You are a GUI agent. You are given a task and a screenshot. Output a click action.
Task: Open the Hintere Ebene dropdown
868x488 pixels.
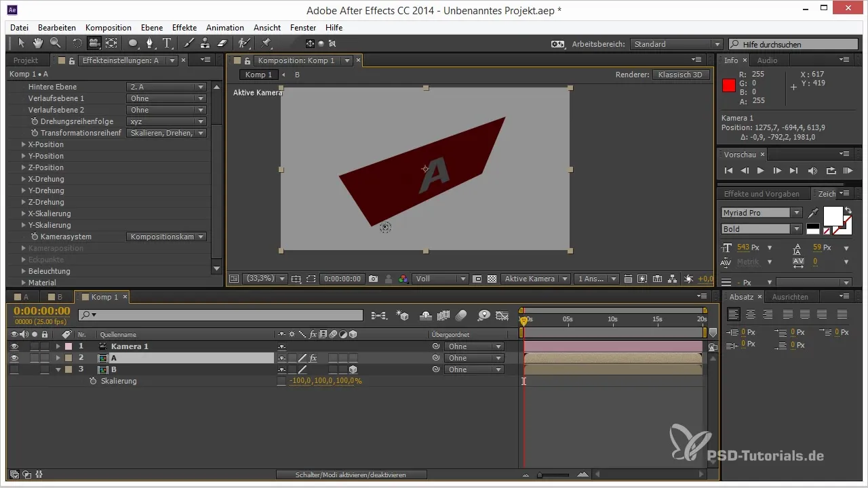click(x=166, y=87)
